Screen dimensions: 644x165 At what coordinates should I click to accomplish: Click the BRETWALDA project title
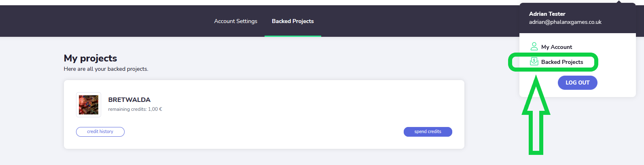pyautogui.click(x=129, y=99)
